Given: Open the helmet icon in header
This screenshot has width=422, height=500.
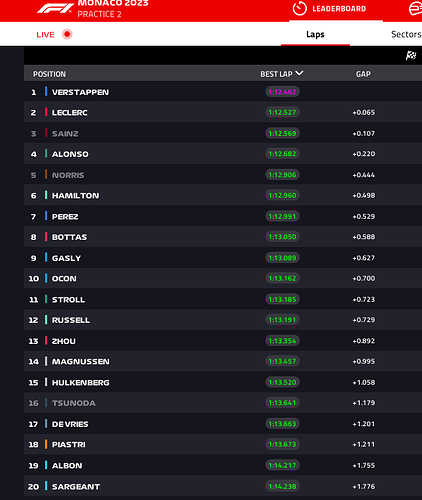Looking at the screenshot, I should pyautogui.click(x=416, y=9).
